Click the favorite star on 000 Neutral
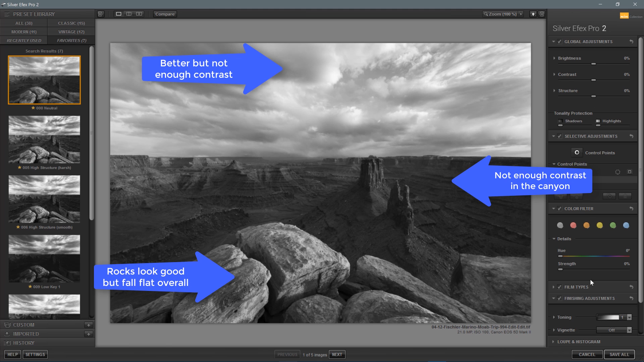This screenshot has width=644, height=362. (x=33, y=108)
